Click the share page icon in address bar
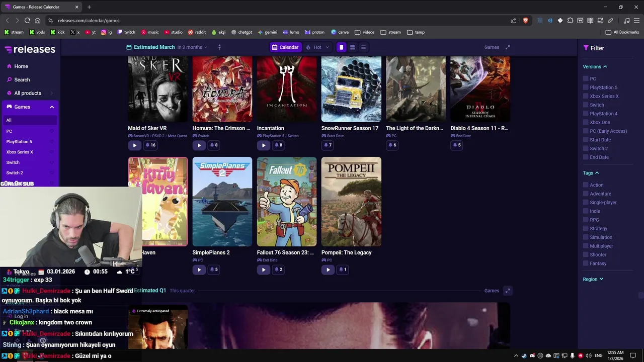Viewport: 644px width, 362px height. pos(513,21)
